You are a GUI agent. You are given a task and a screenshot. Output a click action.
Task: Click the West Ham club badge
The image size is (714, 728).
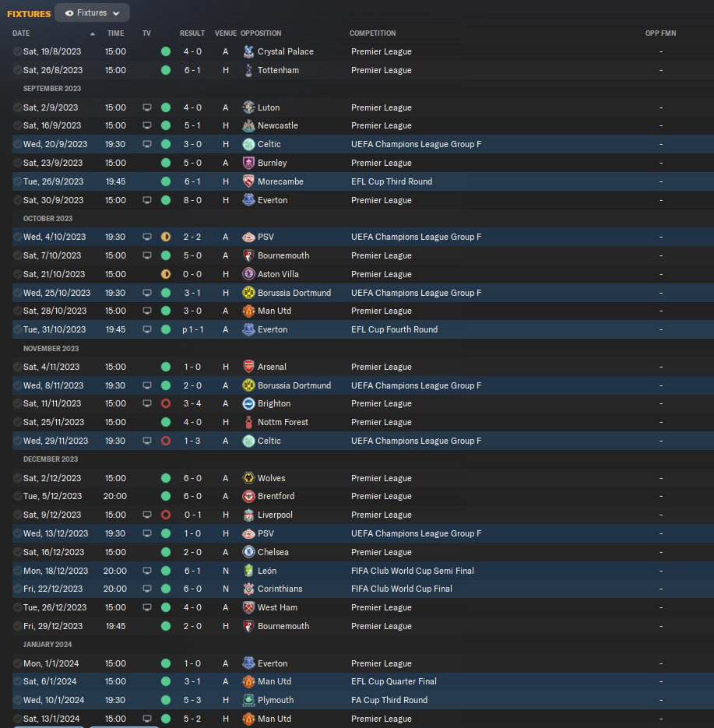[x=249, y=607]
